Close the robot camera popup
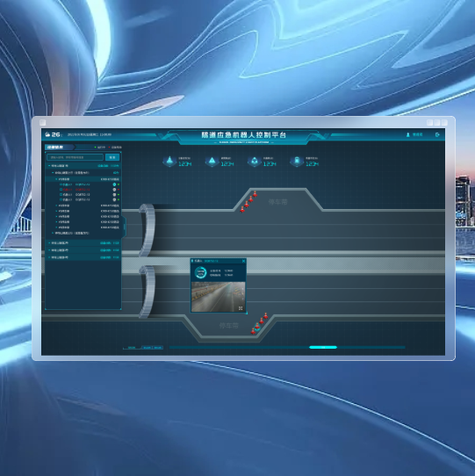 243,261
